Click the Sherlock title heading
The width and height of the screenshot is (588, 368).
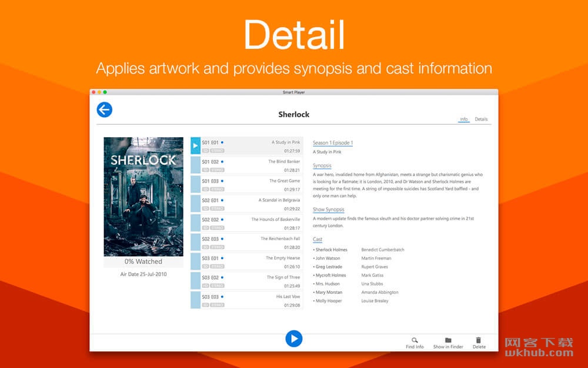(293, 115)
